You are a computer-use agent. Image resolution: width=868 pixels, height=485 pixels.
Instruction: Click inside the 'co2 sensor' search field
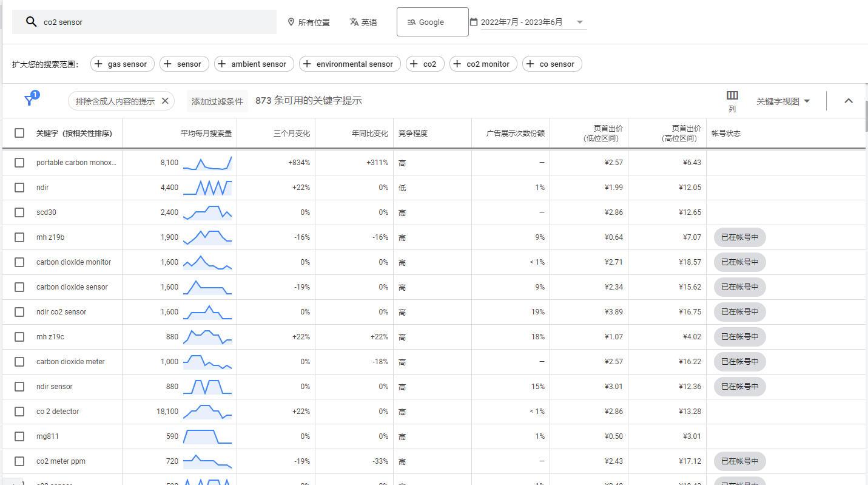point(144,22)
